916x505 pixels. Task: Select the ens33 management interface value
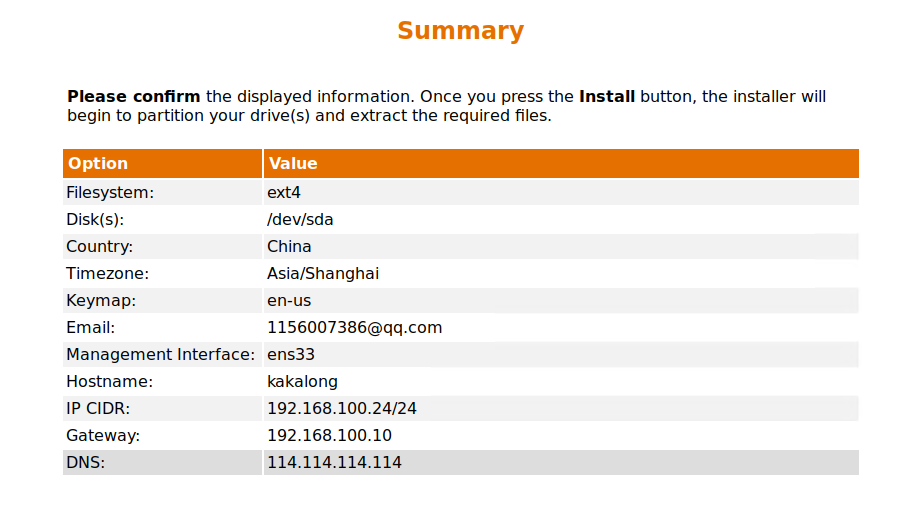291,354
